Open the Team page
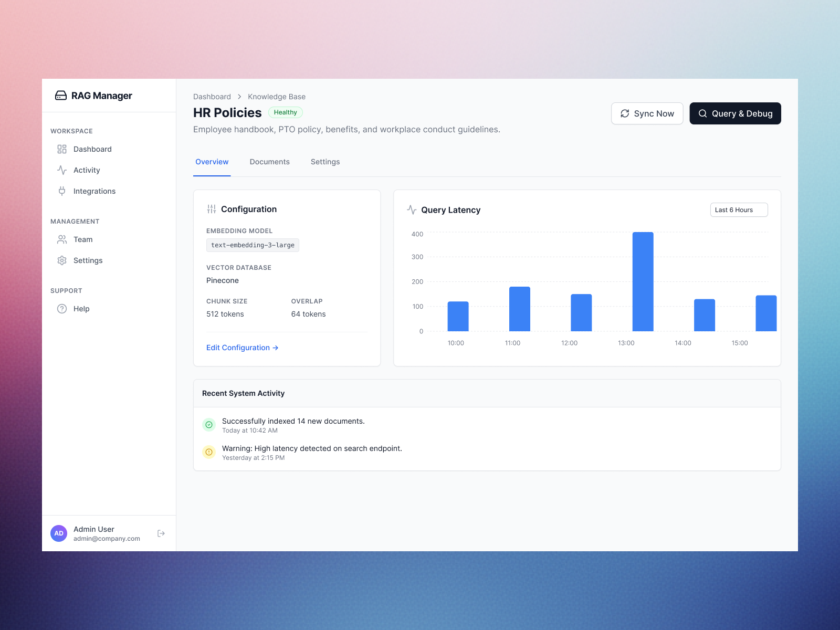The height and width of the screenshot is (630, 840). click(x=109, y=239)
